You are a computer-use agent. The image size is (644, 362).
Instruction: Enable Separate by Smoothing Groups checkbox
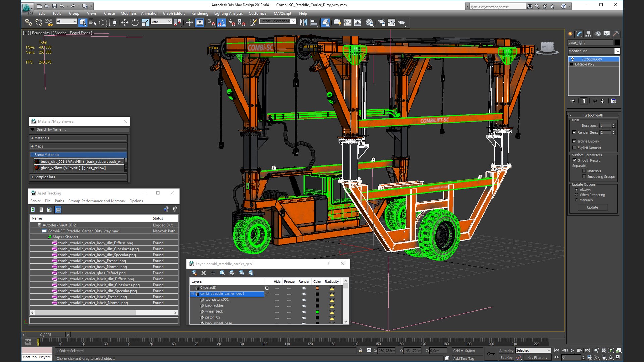(584, 177)
